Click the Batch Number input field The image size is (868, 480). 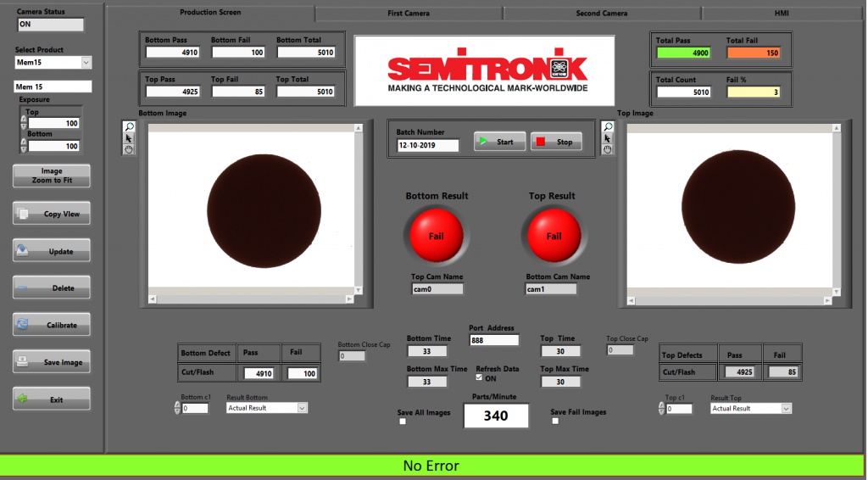pyautogui.click(x=428, y=145)
